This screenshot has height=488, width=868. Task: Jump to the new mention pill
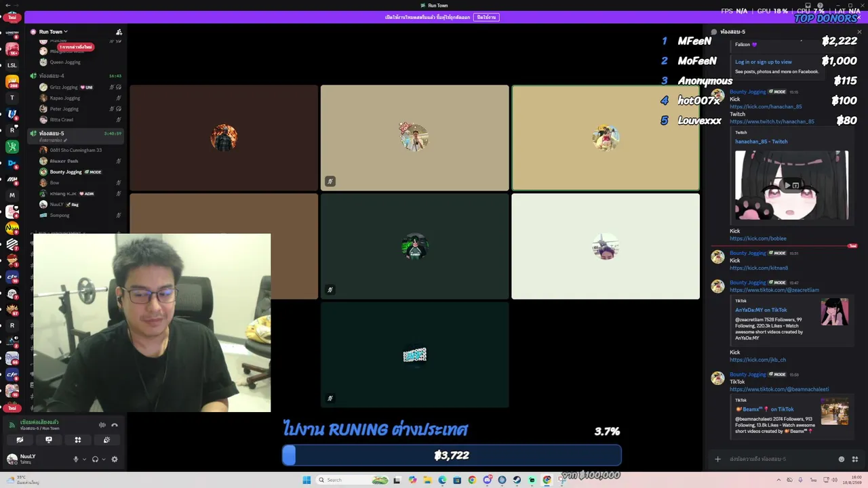(75, 47)
